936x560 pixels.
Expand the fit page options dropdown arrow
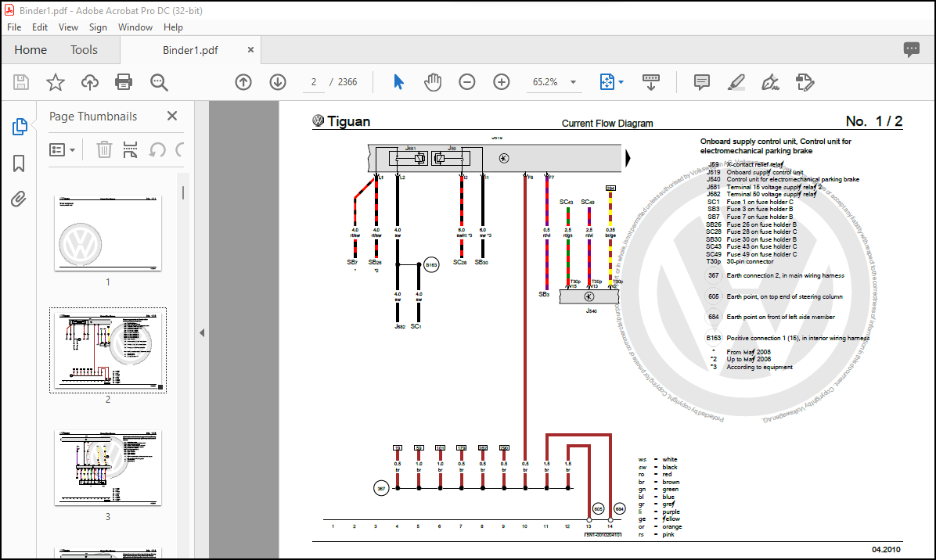pos(621,82)
